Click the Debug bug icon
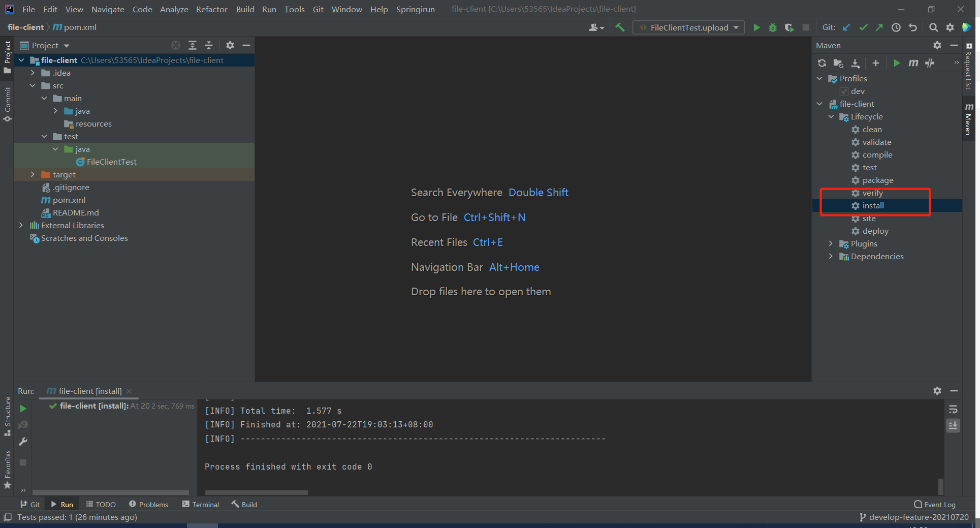This screenshot has height=528, width=980. coord(773,27)
